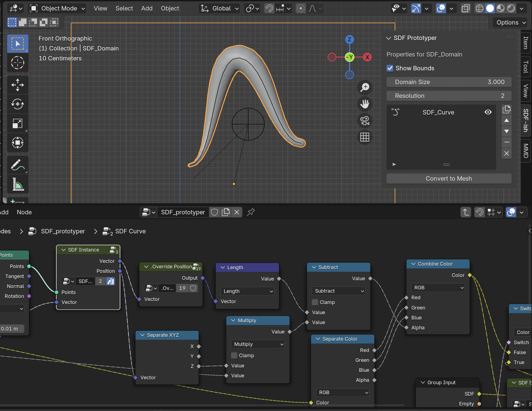
Task: Enable Clamp on Multiply node
Action: 234,355
